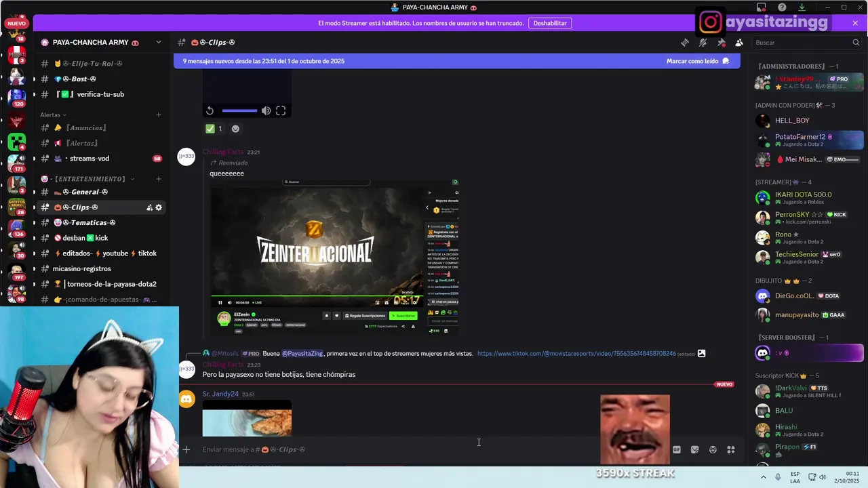
Task: Open editados youtube tiktok channel
Action: tap(100, 253)
